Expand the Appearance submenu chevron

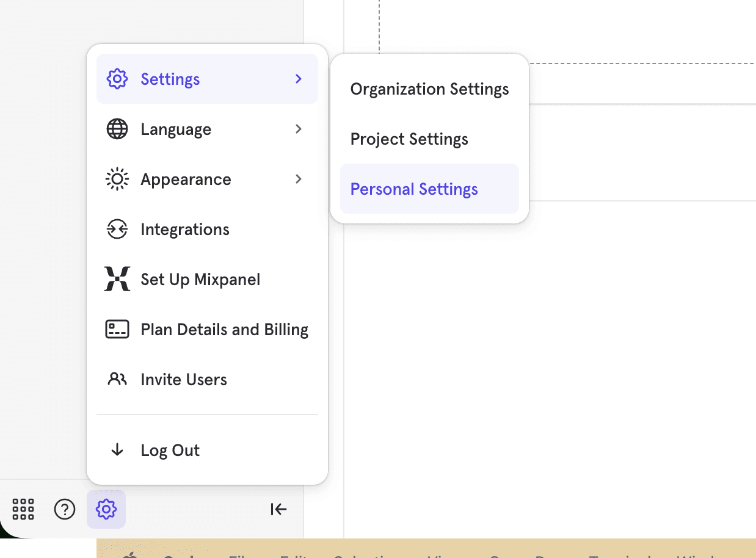(x=298, y=179)
